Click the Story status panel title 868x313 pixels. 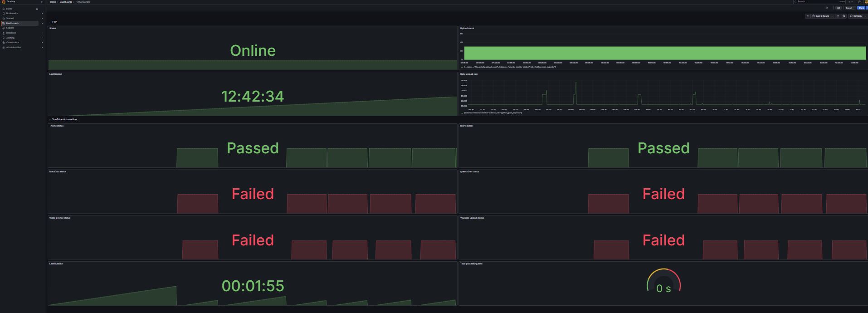pos(467,126)
